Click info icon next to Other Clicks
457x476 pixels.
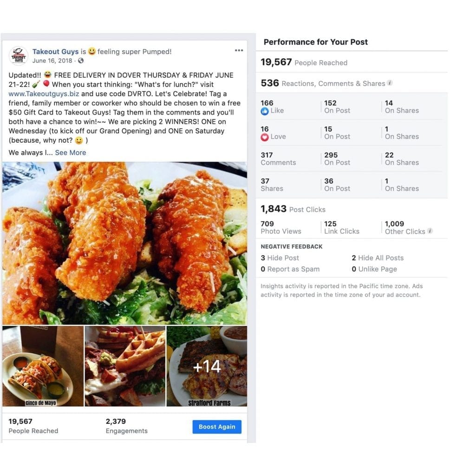click(430, 231)
